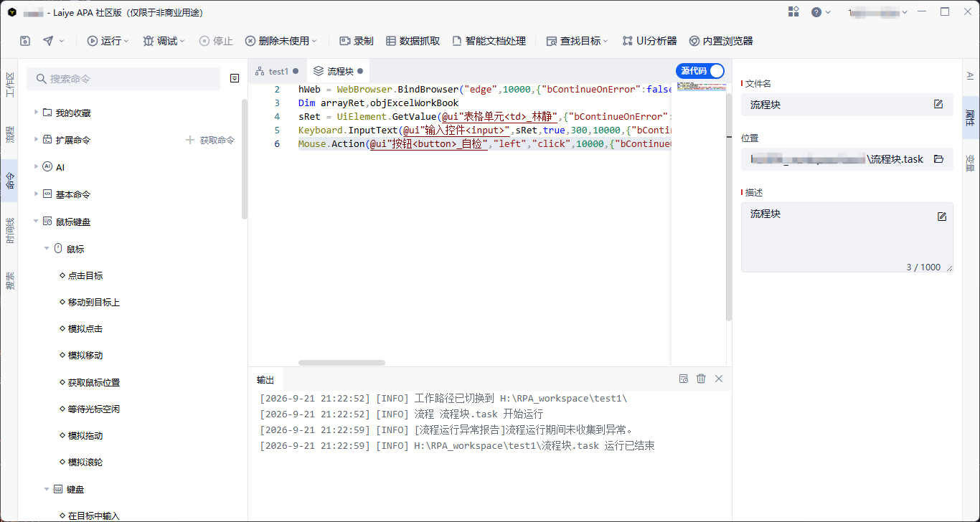Viewport: 980px width, 522px height.
Task: Expand the 我的收藏 tree node
Action: [36, 113]
